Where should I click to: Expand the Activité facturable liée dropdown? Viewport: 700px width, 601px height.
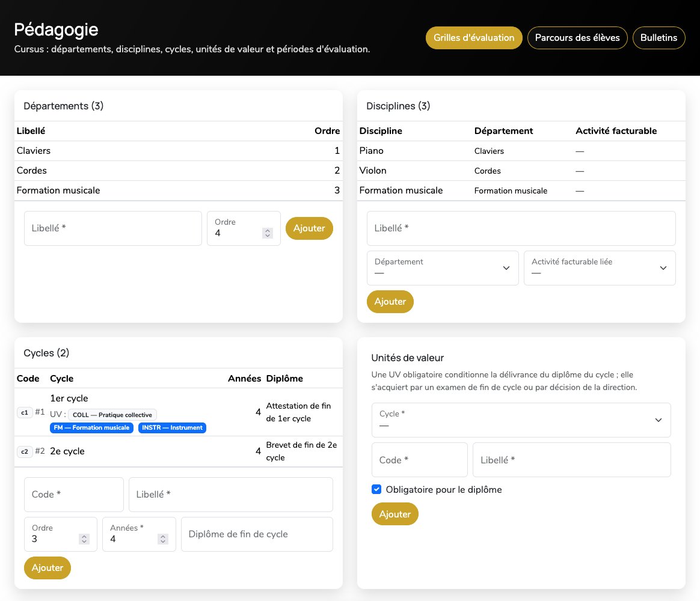pos(600,267)
